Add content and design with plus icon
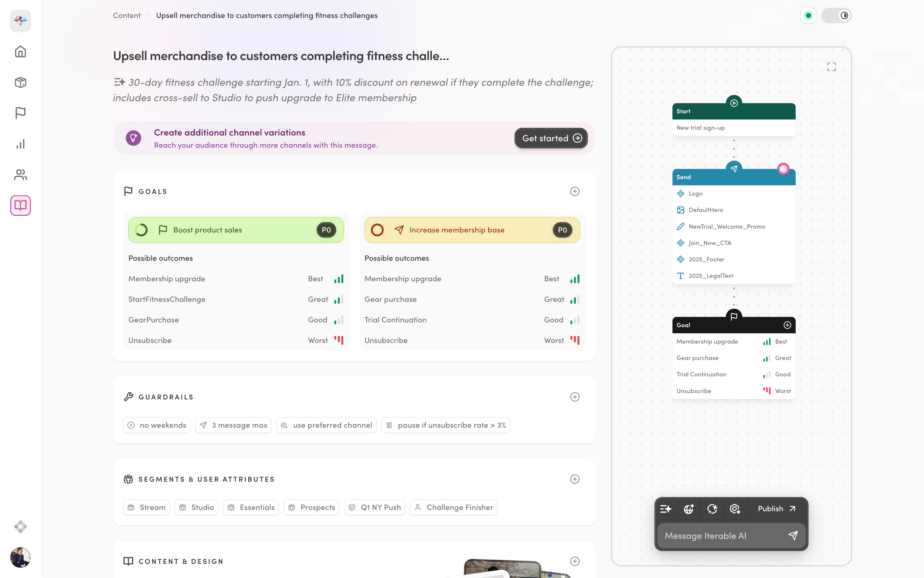Image resolution: width=924 pixels, height=578 pixels. (575, 562)
